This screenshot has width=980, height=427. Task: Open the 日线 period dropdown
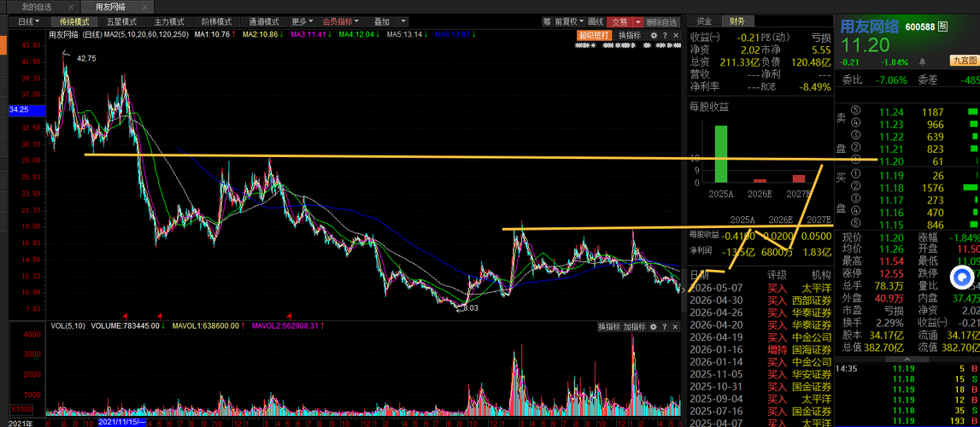(29, 21)
